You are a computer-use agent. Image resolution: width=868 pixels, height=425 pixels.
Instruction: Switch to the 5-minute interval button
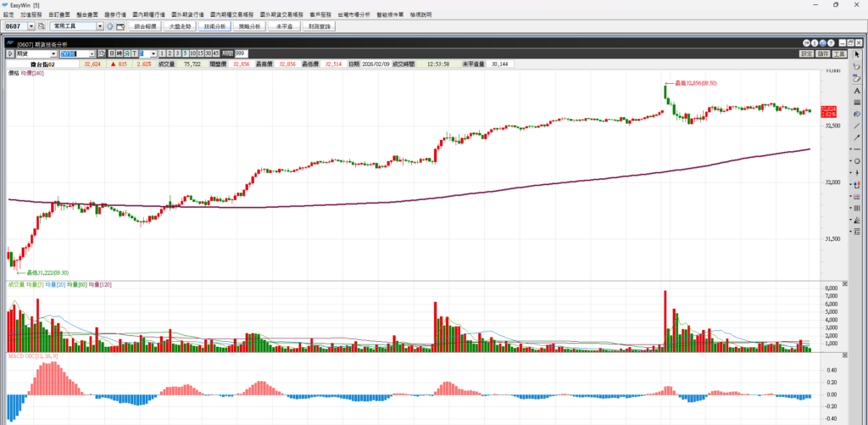[x=185, y=53]
